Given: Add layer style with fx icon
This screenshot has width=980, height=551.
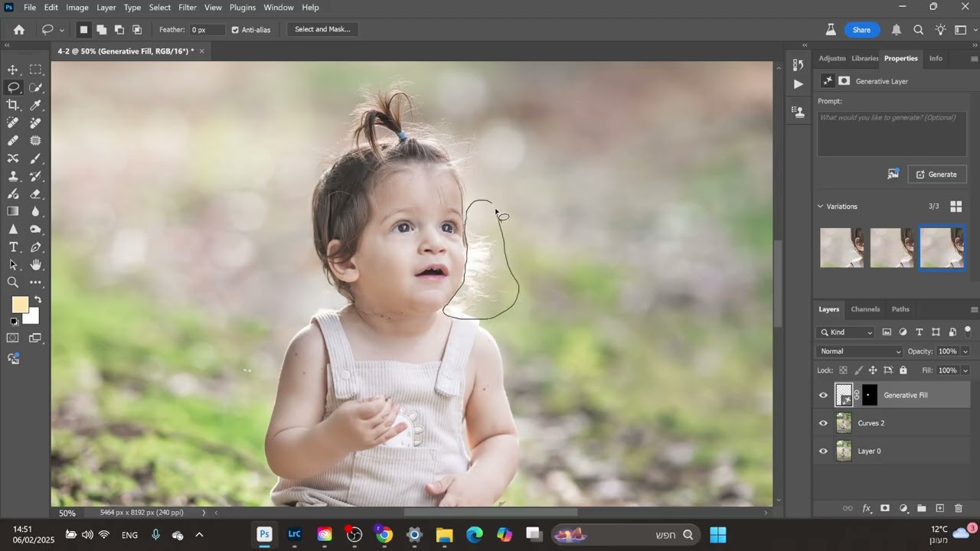Looking at the screenshot, I should (867, 508).
